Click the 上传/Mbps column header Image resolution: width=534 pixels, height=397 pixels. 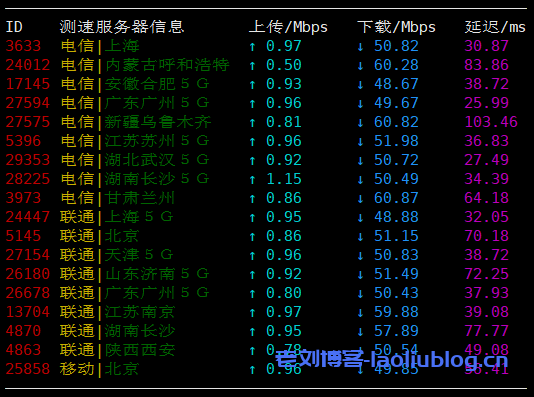tap(288, 27)
